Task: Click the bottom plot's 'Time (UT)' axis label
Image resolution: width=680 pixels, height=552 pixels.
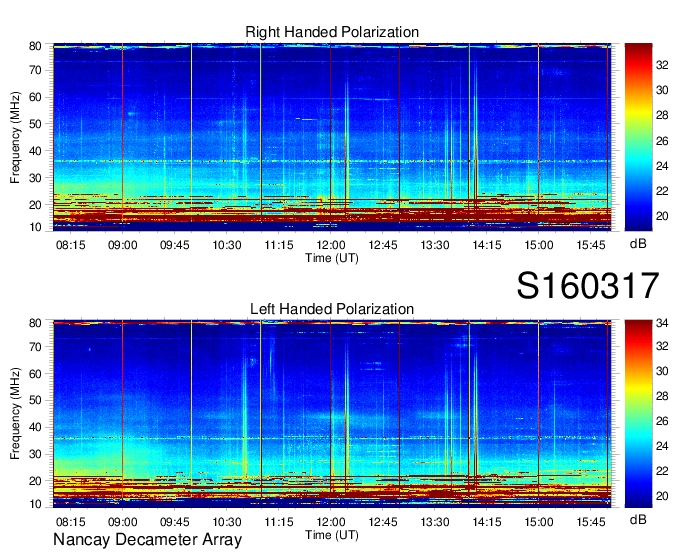Action: [332, 535]
